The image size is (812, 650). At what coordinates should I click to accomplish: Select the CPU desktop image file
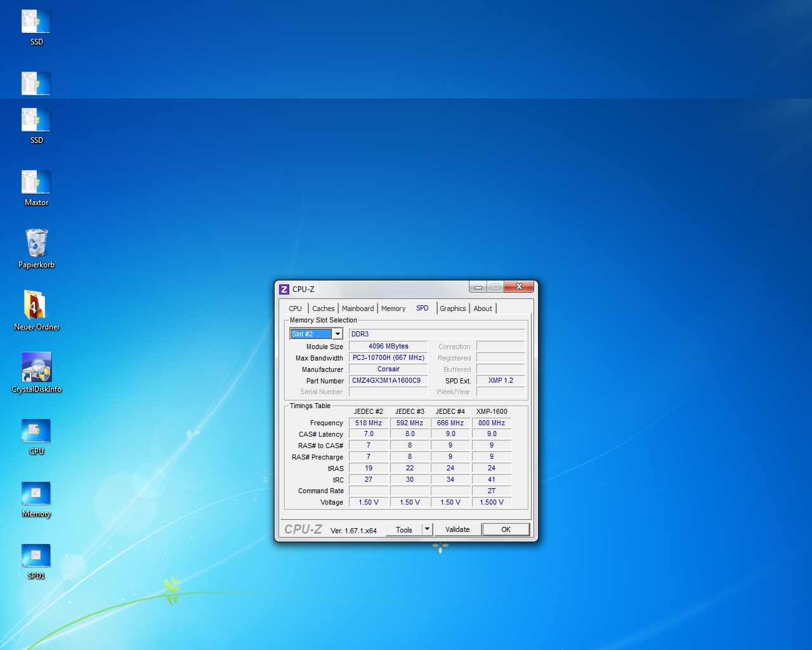coord(36,437)
